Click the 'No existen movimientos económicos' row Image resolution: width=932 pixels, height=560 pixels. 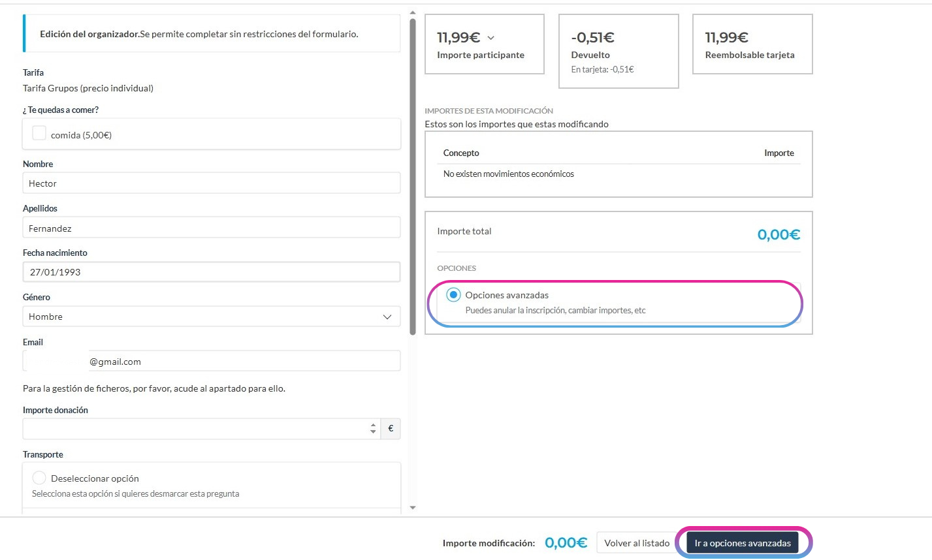tap(619, 174)
